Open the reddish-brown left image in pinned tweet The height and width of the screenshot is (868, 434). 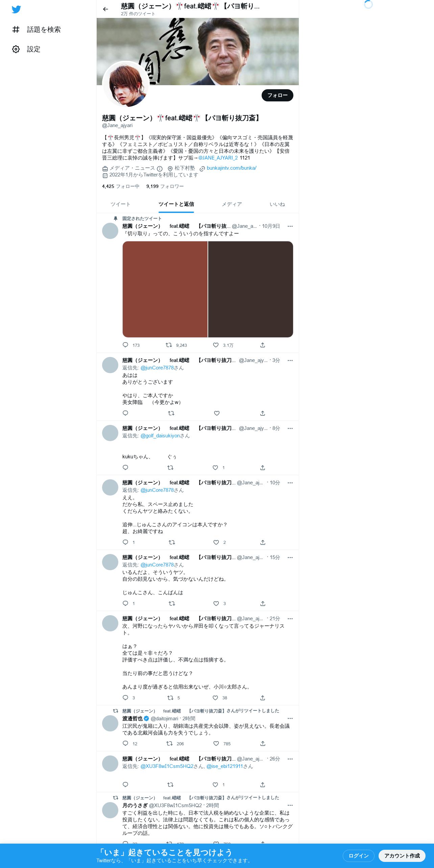click(165, 289)
